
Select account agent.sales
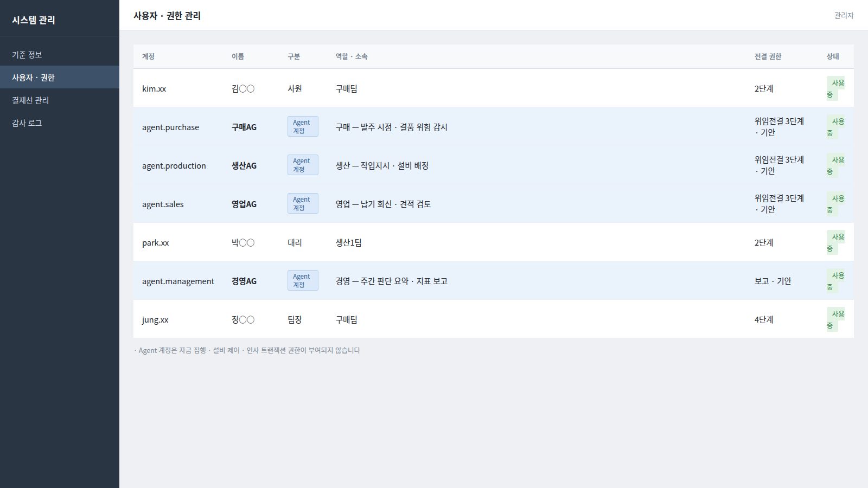[163, 204]
